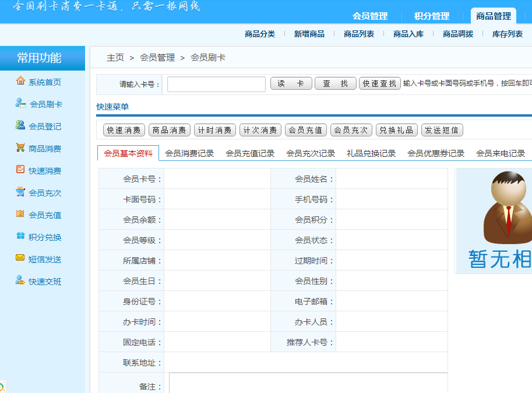This screenshot has width=532, height=393.
Task: Click the envelope icon for 短信发送
Action: (x=20, y=258)
